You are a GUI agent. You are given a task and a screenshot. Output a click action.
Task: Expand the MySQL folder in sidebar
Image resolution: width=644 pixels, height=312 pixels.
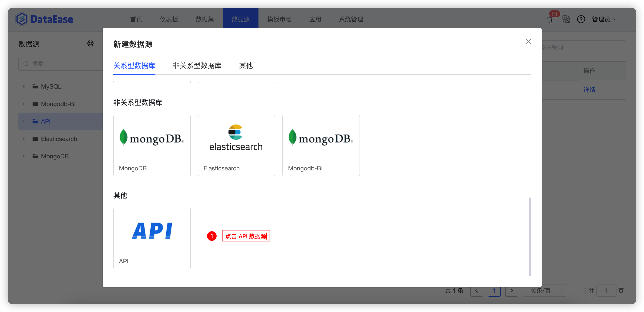[24, 86]
